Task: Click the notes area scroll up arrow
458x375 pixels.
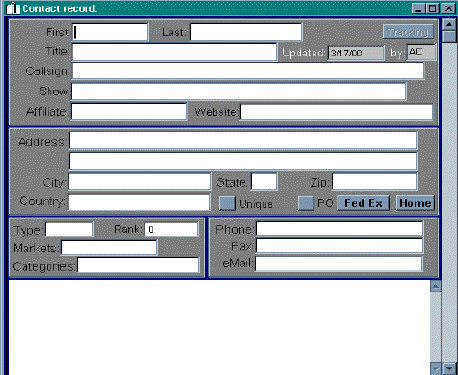Action: coord(436,286)
